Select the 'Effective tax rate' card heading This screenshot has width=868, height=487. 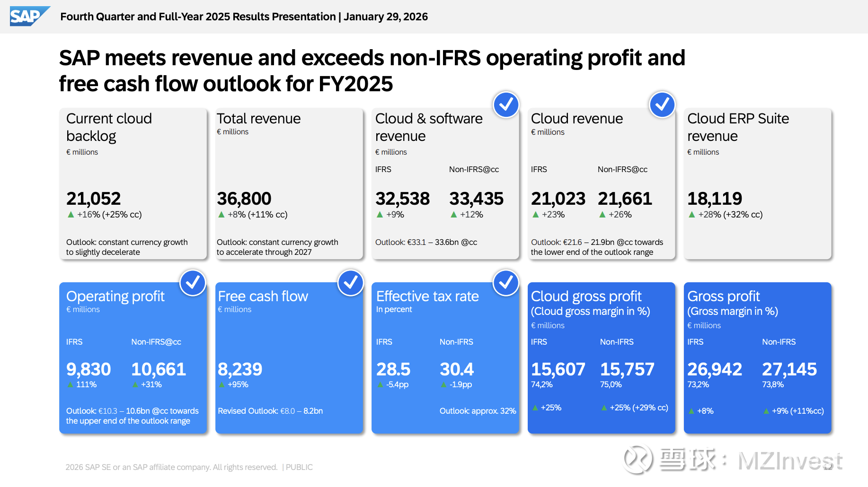427,296
